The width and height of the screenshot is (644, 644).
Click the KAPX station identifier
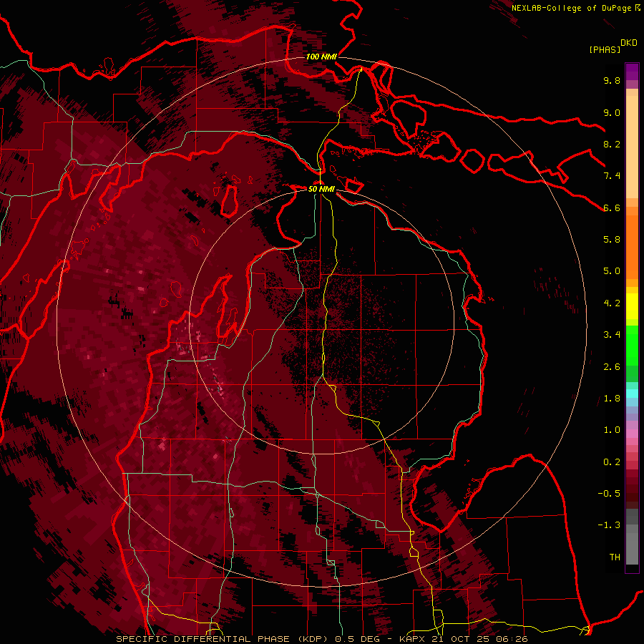click(x=413, y=639)
